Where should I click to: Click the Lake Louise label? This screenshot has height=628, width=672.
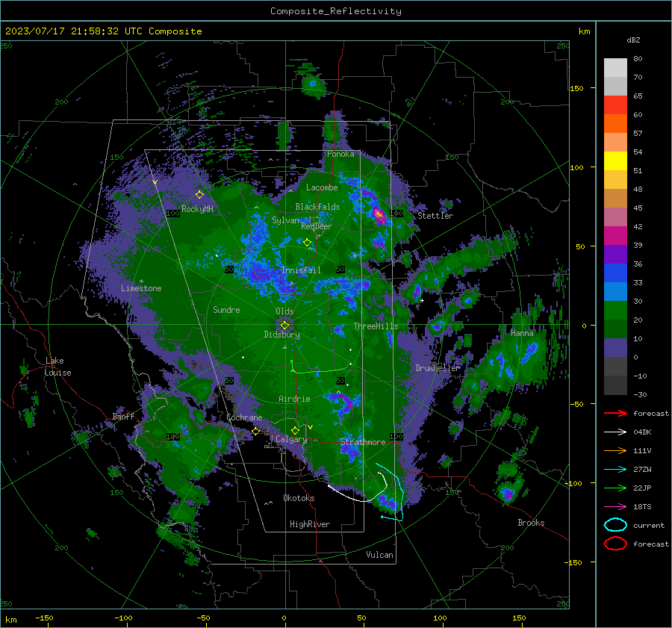tap(57, 367)
